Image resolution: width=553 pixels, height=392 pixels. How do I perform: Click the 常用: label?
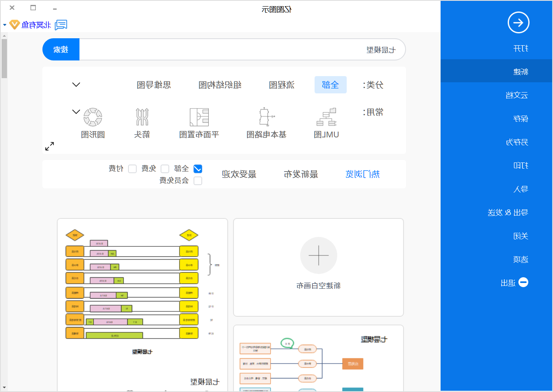point(373,112)
